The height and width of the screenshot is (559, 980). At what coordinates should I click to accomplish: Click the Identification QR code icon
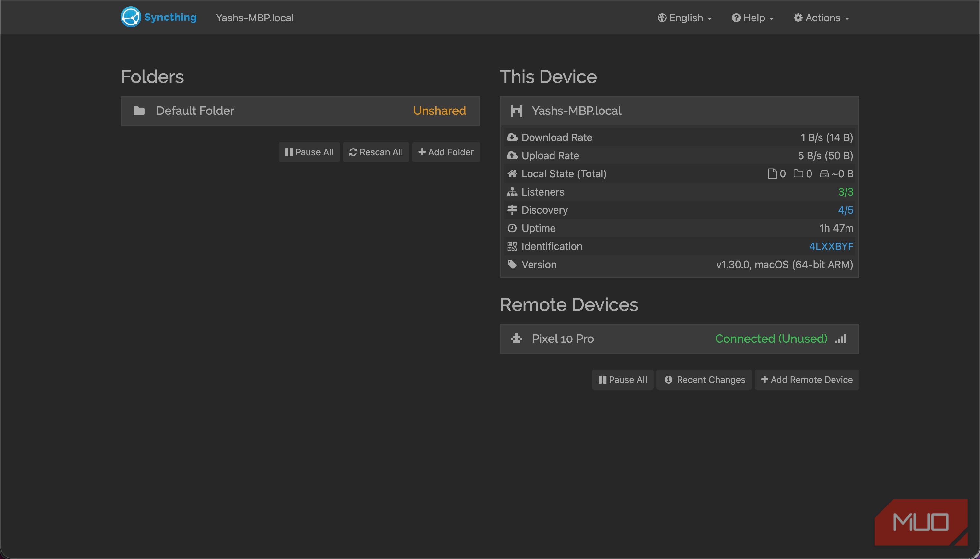512,246
